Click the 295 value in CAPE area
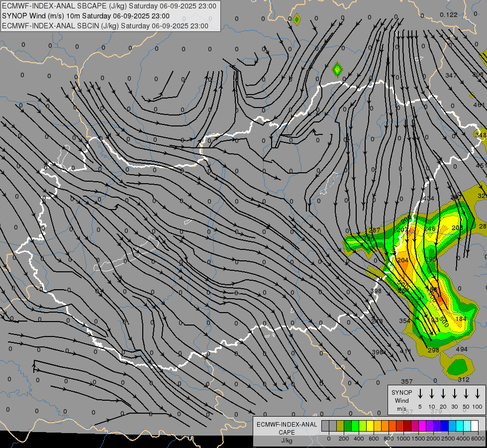Screen dimensions: 487x448 (x=431, y=259)
